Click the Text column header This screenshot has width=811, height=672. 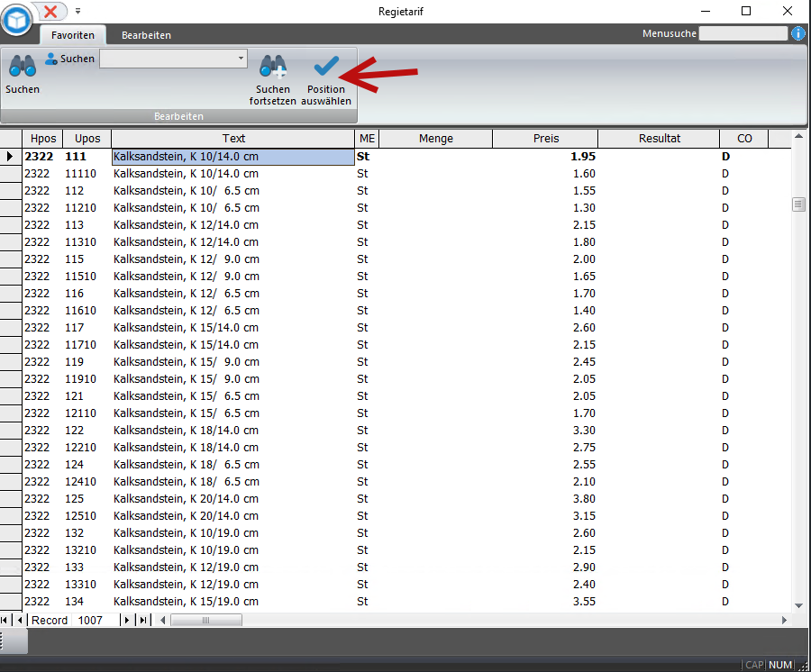233,139
